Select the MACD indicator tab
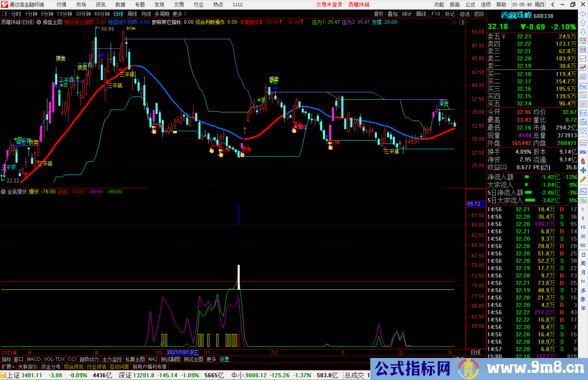The height and width of the screenshot is (380, 588). pos(34,359)
